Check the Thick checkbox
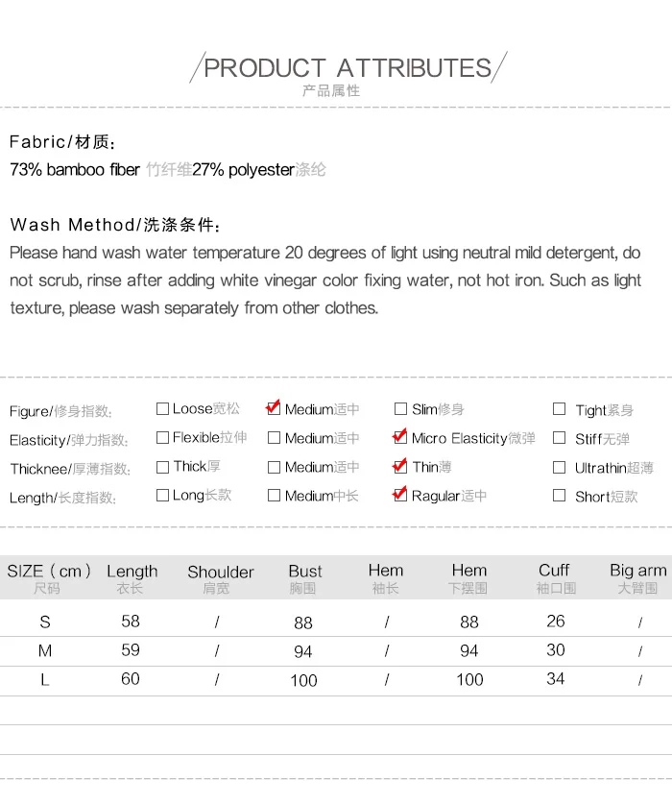This screenshot has width=672, height=805. pyautogui.click(x=162, y=467)
